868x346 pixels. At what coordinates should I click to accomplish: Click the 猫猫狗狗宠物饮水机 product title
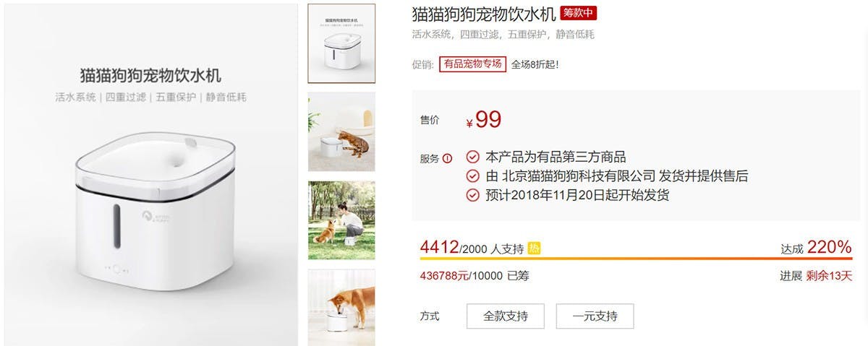(x=483, y=14)
